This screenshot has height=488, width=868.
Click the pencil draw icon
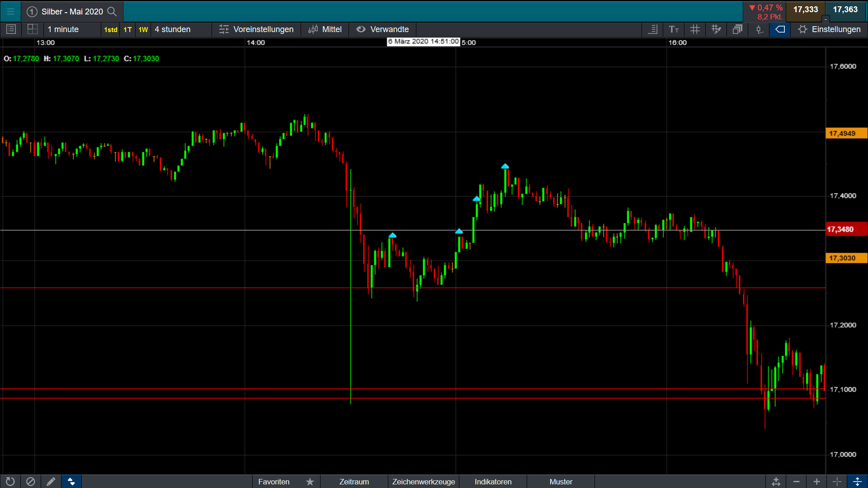[x=51, y=482]
